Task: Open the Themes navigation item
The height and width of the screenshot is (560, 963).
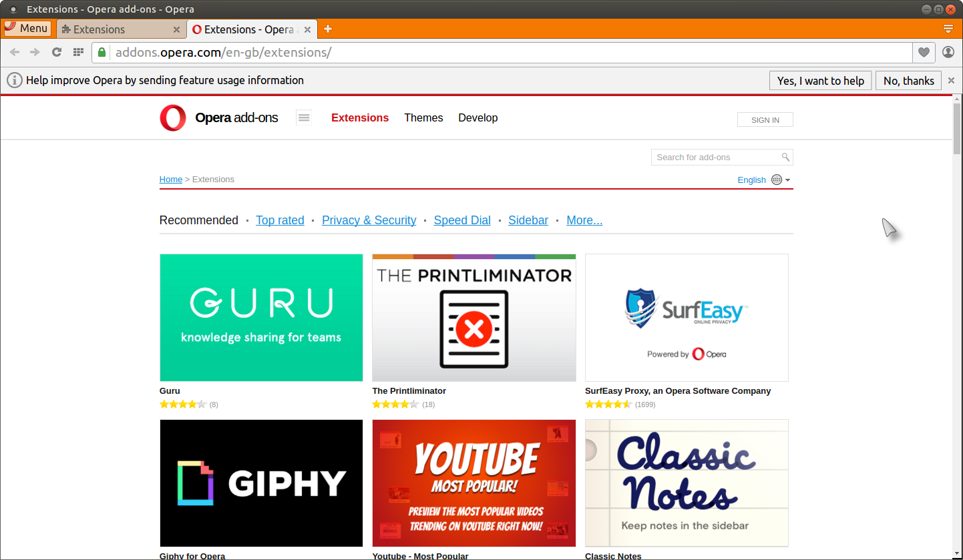Action: (x=423, y=117)
